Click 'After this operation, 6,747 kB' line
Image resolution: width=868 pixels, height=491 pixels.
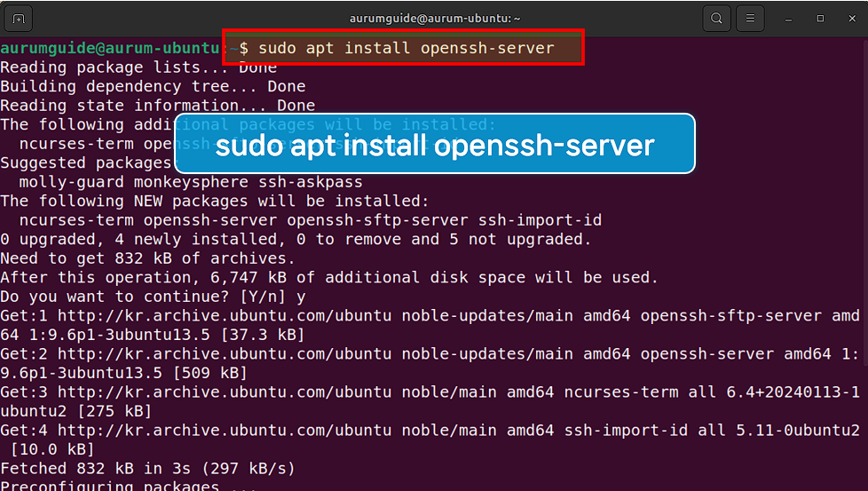pyautogui.click(x=329, y=277)
